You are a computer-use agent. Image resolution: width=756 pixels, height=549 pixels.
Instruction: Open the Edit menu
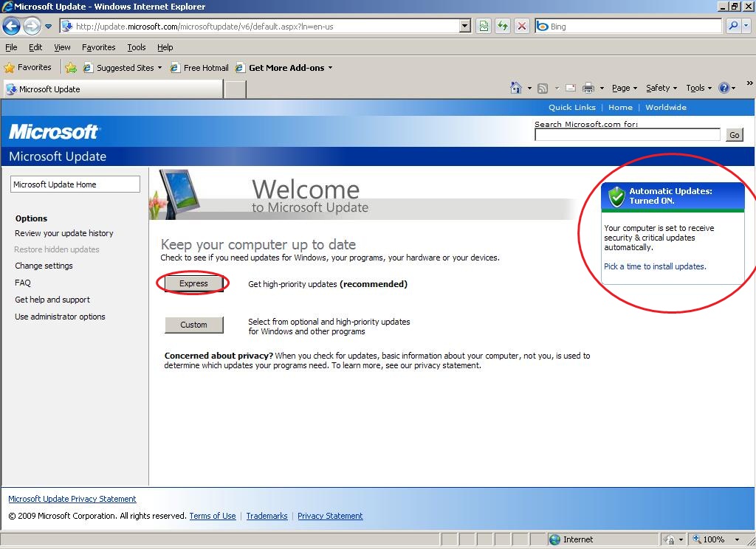click(35, 47)
